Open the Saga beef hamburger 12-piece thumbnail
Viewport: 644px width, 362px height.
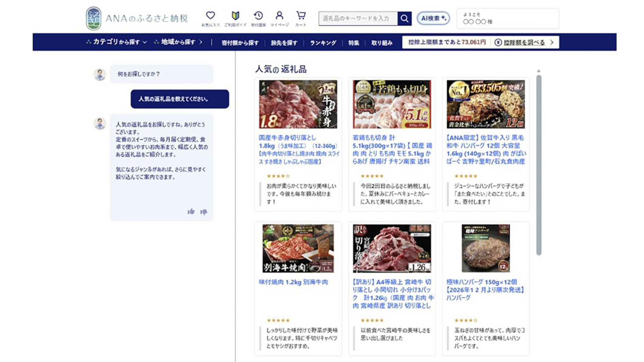click(486, 104)
